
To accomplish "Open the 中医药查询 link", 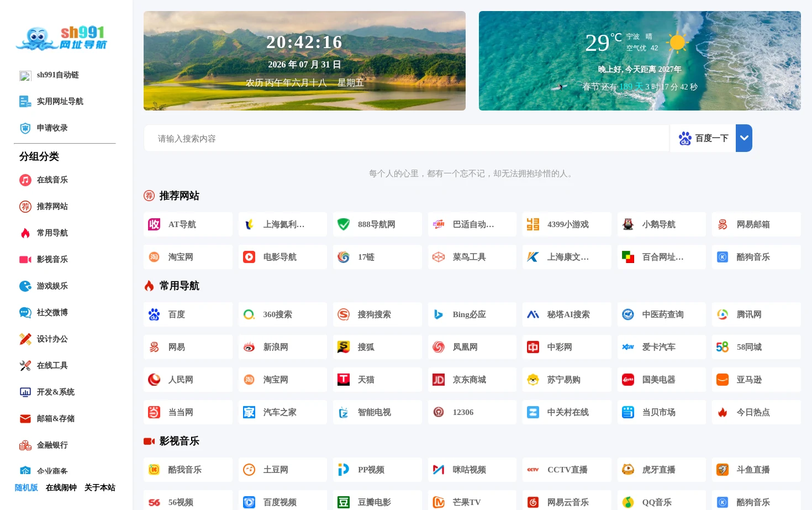I will 662,314.
